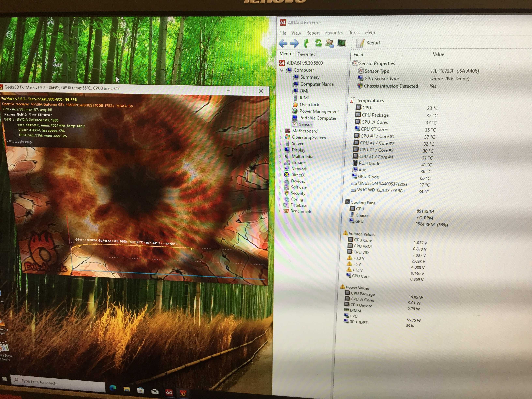Open the Help menu

[x=370, y=32]
